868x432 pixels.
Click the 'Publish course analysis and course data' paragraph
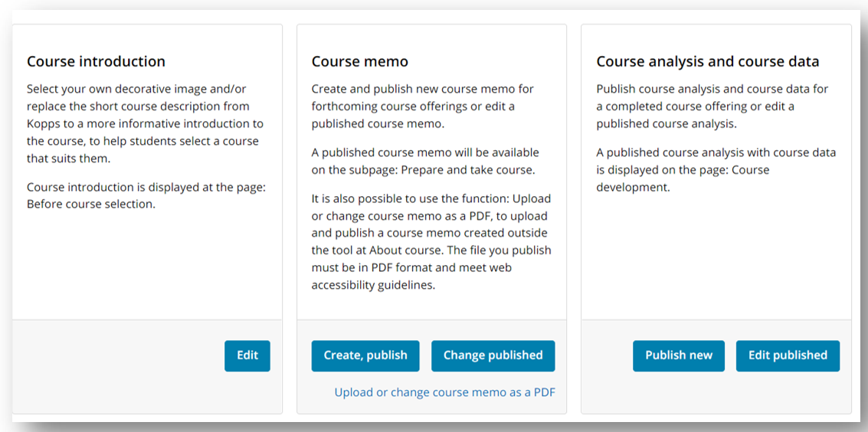tap(712, 106)
